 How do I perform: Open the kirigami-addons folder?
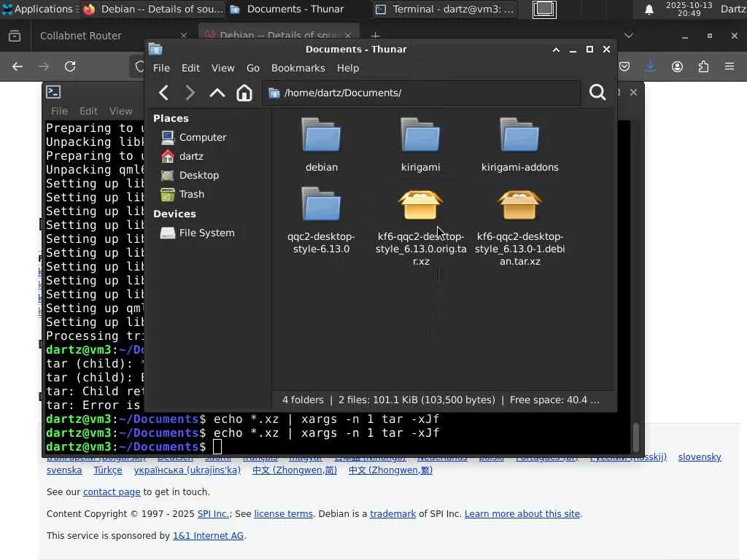519,145
